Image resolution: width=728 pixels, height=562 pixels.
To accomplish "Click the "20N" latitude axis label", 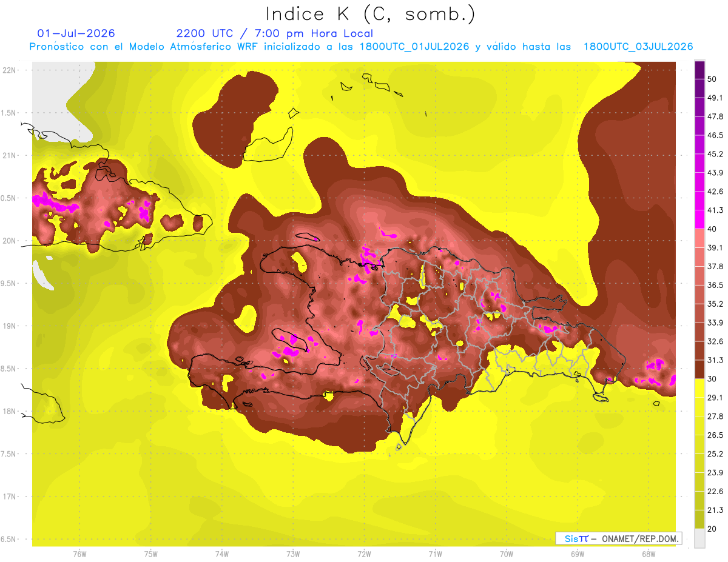I will tap(9, 241).
